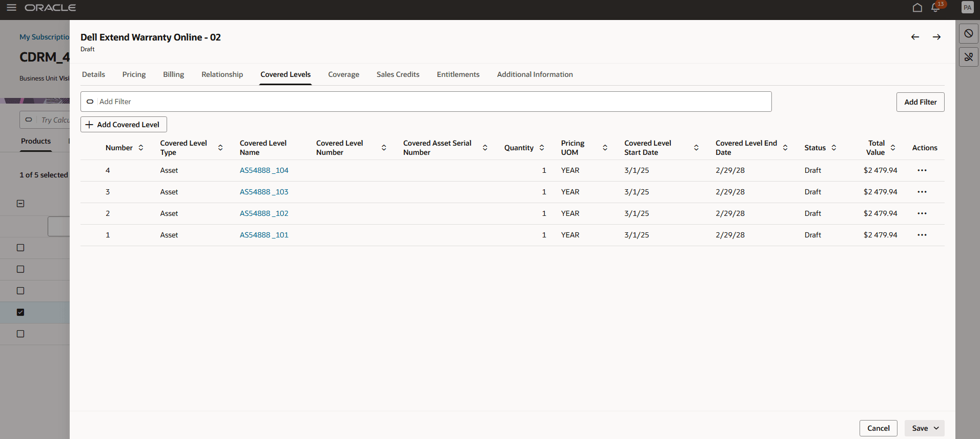The image size is (980, 439).
Task: Click the Cancel button
Action: (878, 428)
